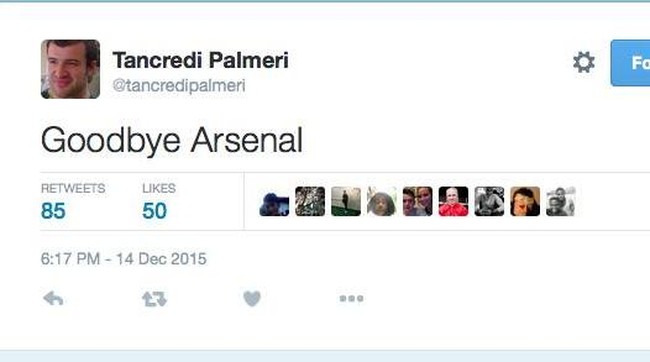Viewport: 650px width, 362px height.
Task: Click the Tancredi Palmeri display name
Action: [201, 60]
